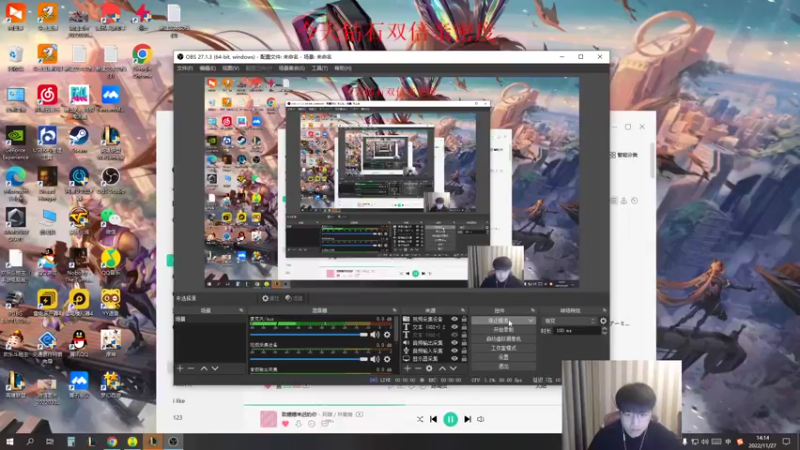This screenshot has height=450, width=800.
Task: Click the Exit button in OBS controls
Action: click(504, 366)
